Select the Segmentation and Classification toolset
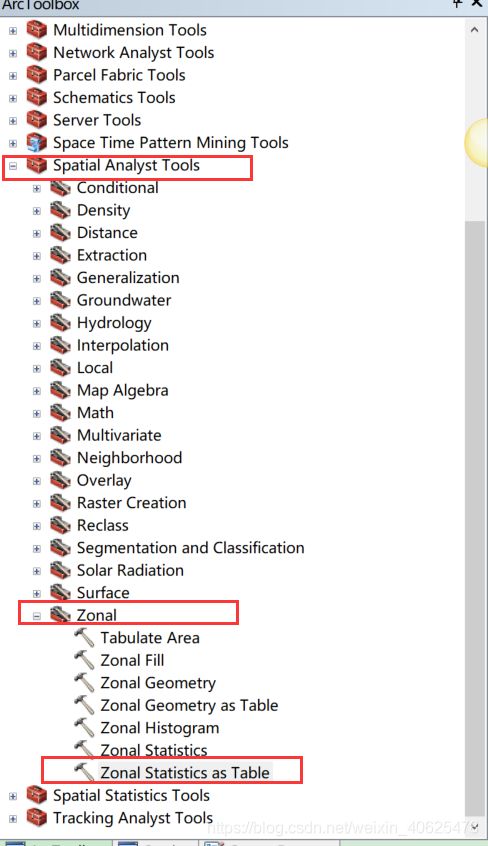This screenshot has height=846, width=488. (191, 548)
